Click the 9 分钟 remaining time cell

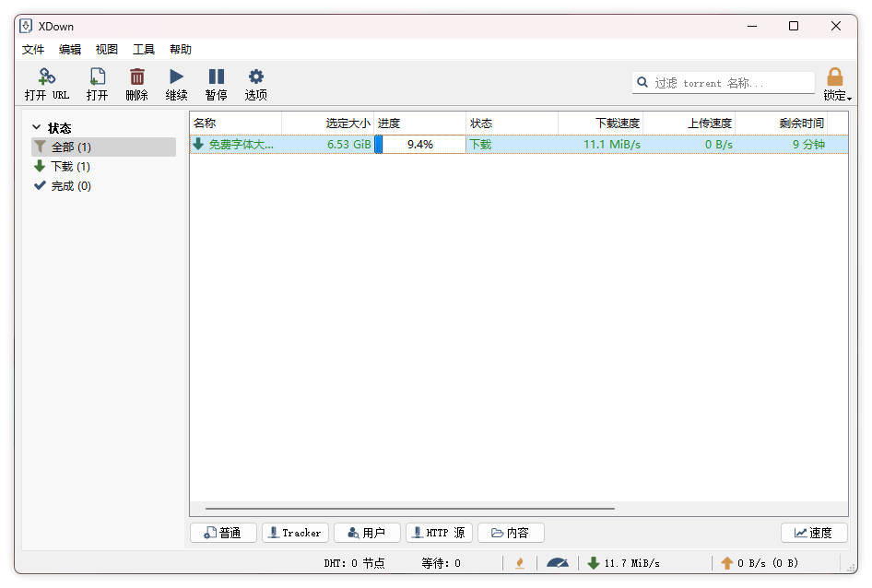[x=808, y=144]
